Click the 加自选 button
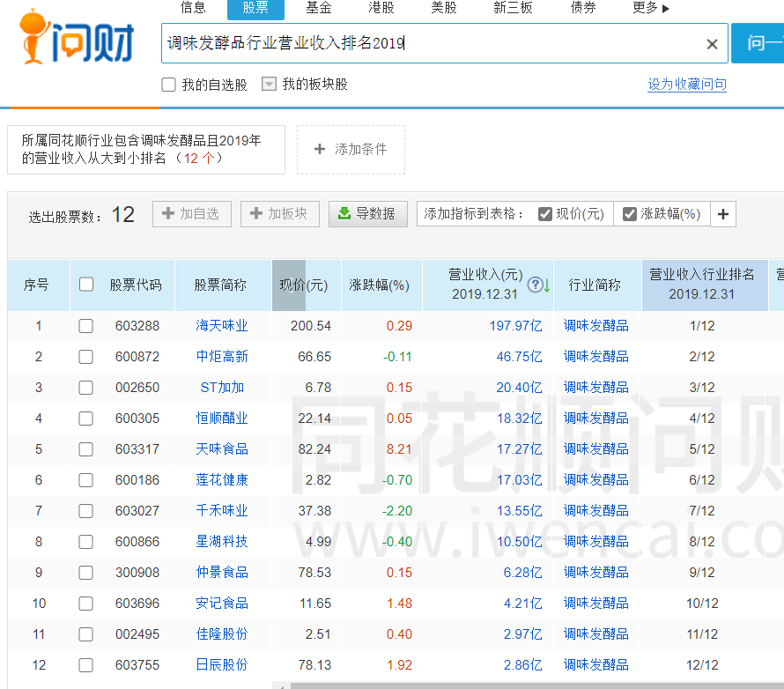784x689 pixels. tap(191, 214)
